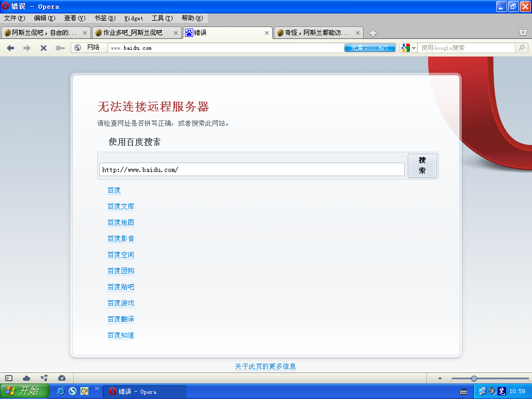Open the 百度团购 link
This screenshot has width=532, height=399.
[121, 271]
